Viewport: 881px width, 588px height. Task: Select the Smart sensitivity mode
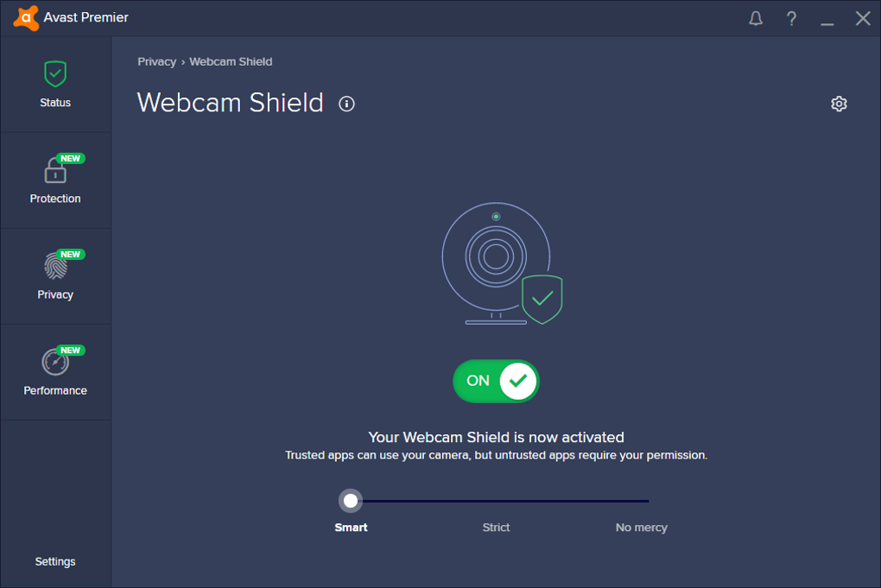pos(351,528)
